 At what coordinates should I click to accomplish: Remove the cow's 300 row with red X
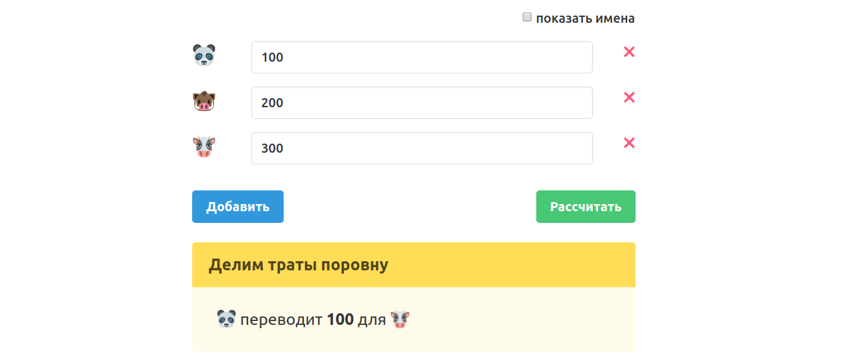tap(628, 143)
